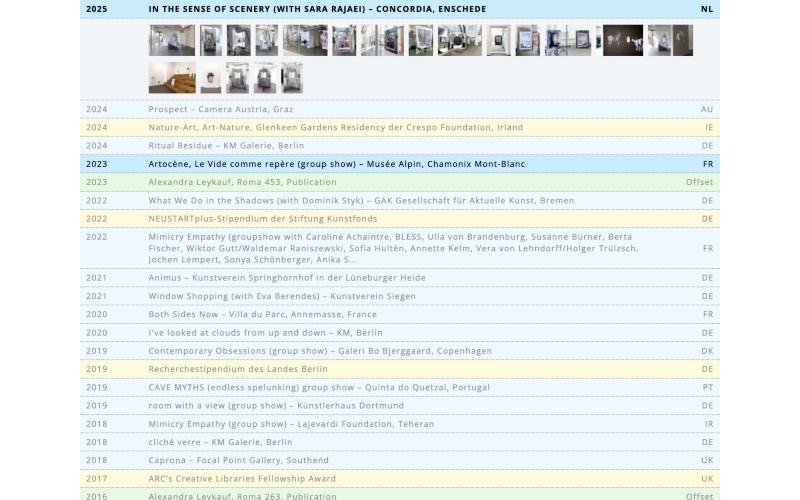
Task: Open the last thumbnail in the second row
Action: (x=292, y=78)
